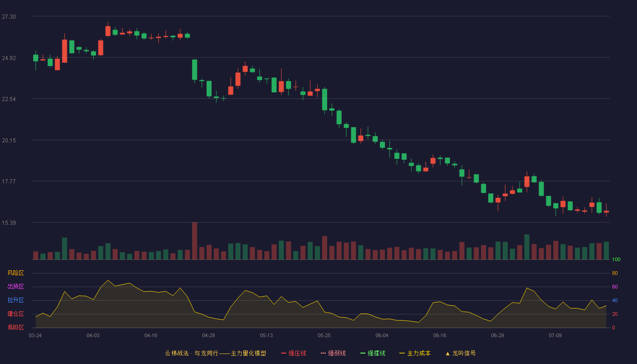Click the 06-04 date label
Image resolution: width=637 pixels, height=364 pixels.
pos(382,335)
